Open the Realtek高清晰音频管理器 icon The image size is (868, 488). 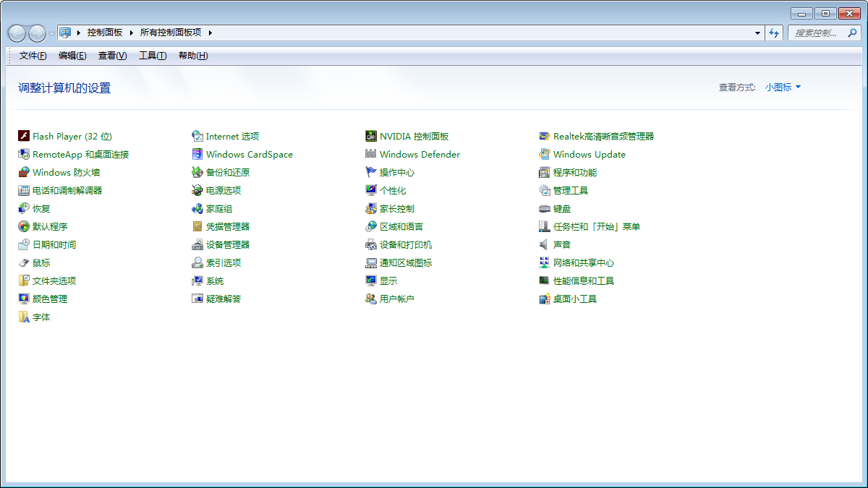pyautogui.click(x=545, y=136)
